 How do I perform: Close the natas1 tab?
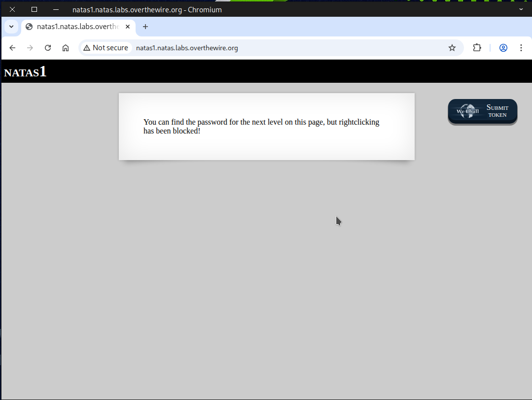click(128, 27)
